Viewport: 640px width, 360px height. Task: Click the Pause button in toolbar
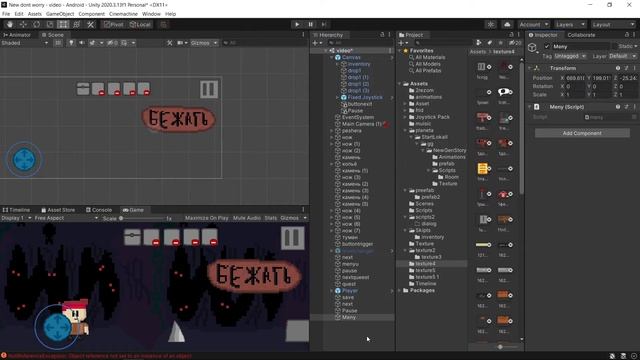(x=310, y=24)
